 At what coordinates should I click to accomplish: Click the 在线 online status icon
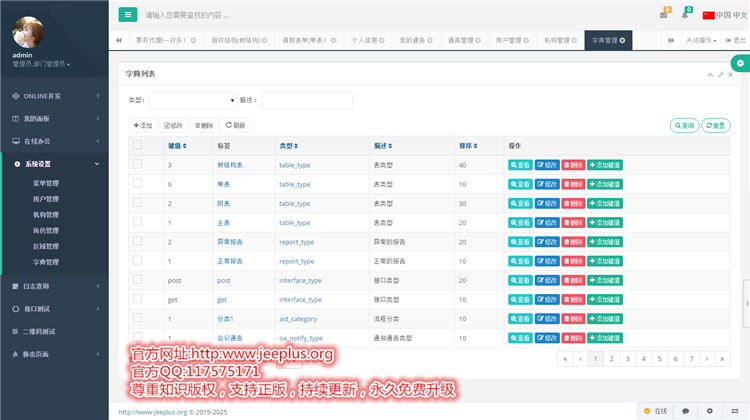tap(647, 411)
